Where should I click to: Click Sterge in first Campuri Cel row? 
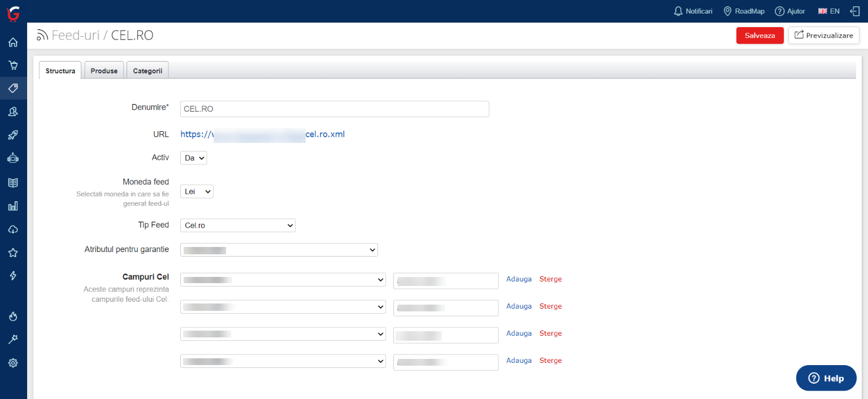551,279
